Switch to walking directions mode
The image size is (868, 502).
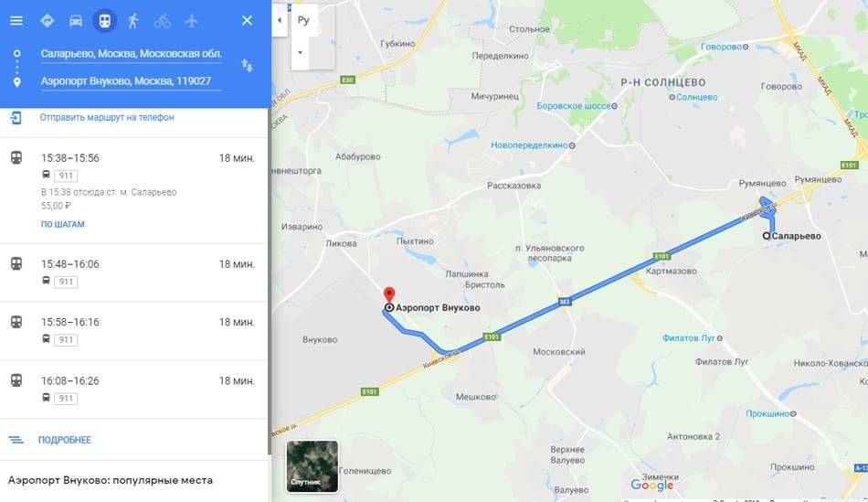[x=132, y=21]
